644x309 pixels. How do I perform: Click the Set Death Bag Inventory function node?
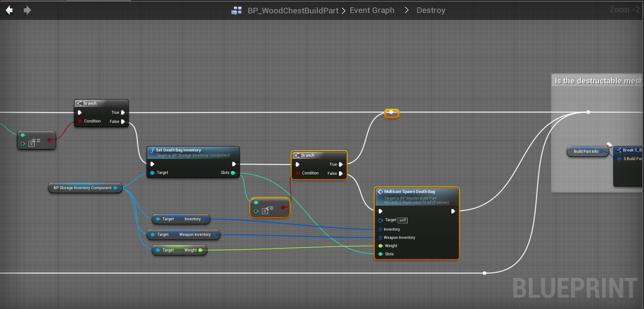click(x=178, y=150)
